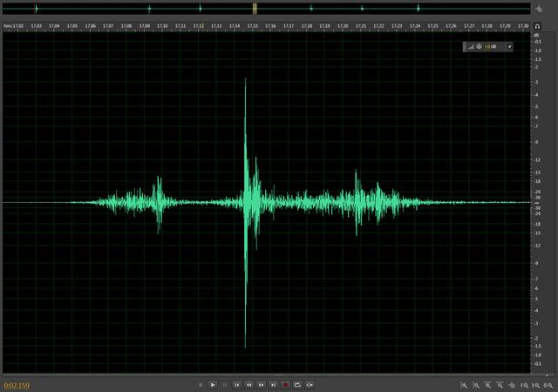The height and width of the screenshot is (392, 558).
Task: Click the volume ramp icon in the HUD
Action: [x=471, y=46]
